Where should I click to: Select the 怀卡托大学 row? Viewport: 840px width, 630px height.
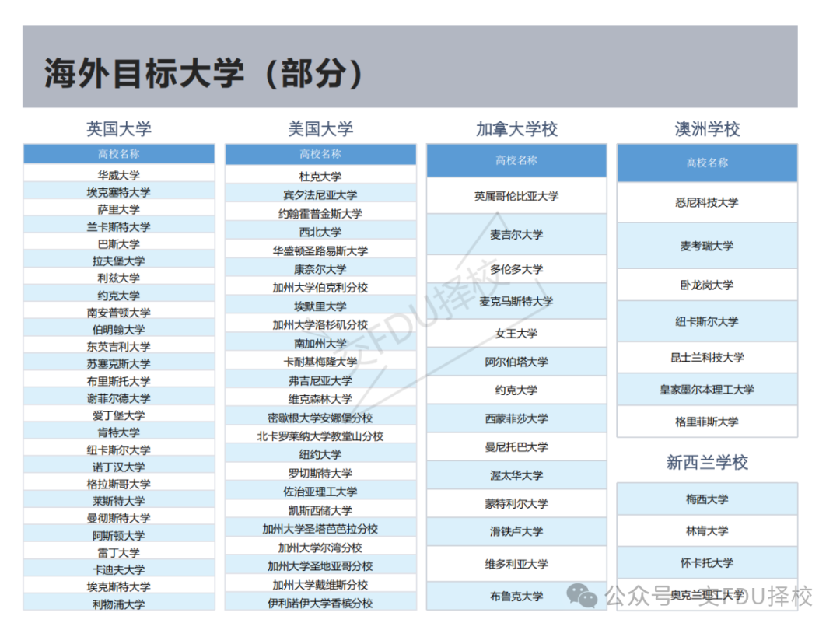pos(707,562)
